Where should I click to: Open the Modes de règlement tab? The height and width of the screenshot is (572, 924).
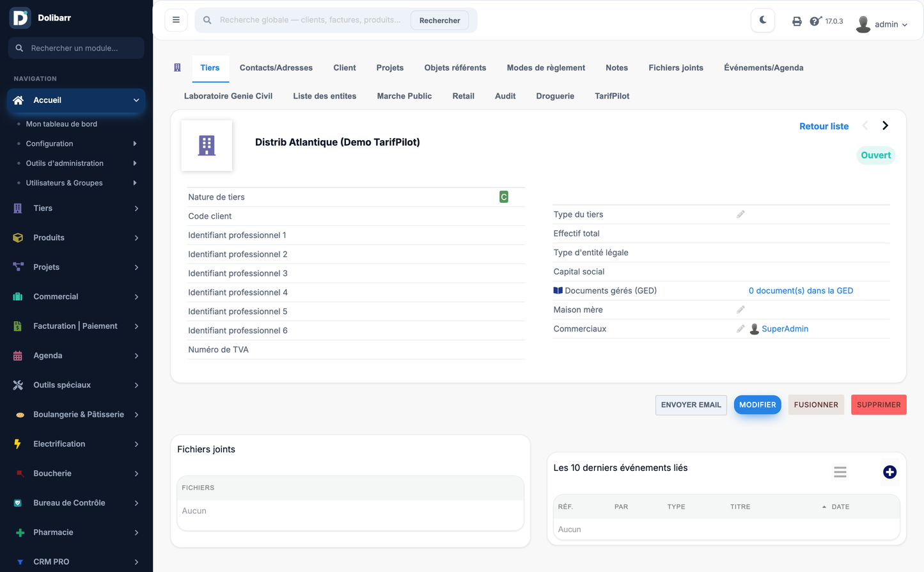click(x=546, y=68)
